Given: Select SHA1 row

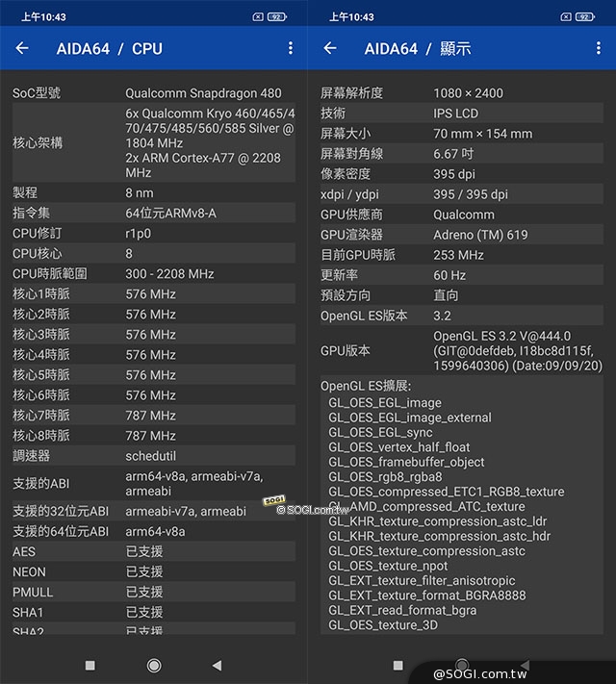Looking at the screenshot, I should (x=154, y=612).
